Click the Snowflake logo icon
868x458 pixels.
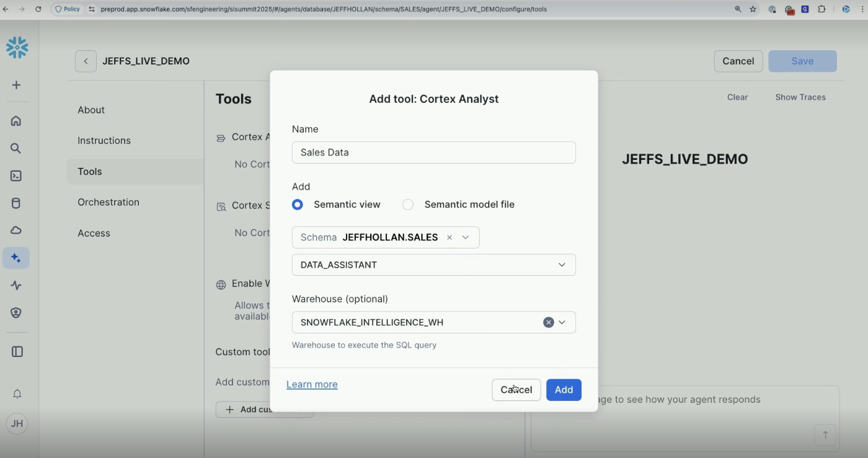(x=17, y=48)
